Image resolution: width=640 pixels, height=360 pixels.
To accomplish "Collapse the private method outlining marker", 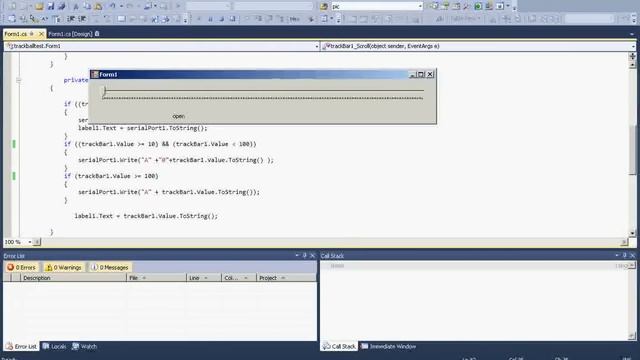I will point(18,80).
